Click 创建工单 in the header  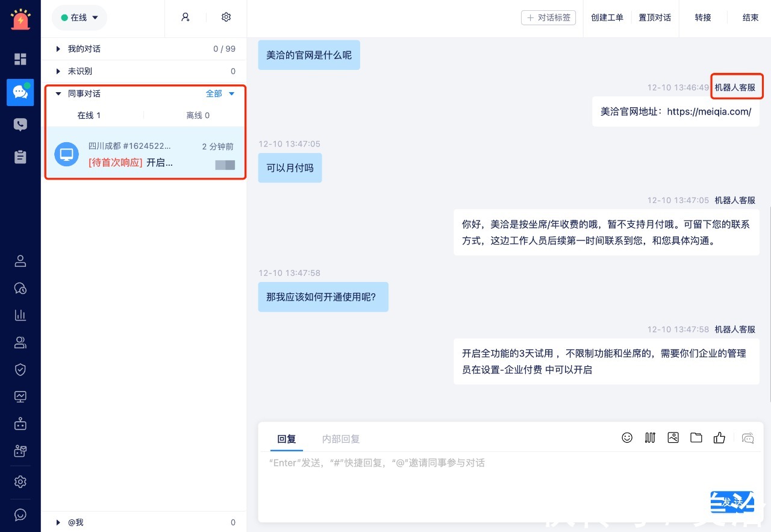tap(607, 17)
